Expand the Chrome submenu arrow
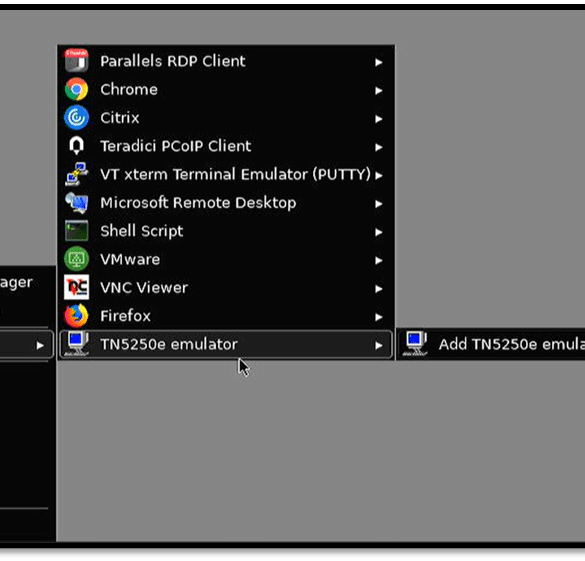Viewport: 585px width, 561px height. click(379, 90)
